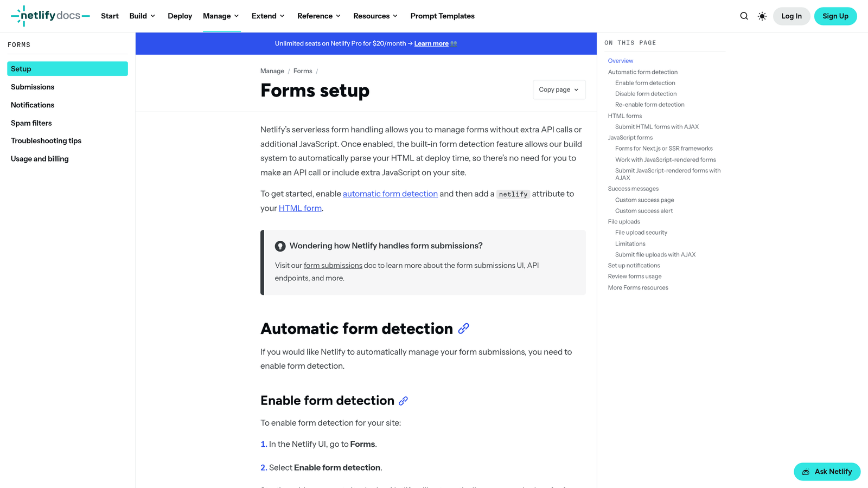Click the Log In button
The height and width of the screenshot is (488, 868).
coord(792,16)
